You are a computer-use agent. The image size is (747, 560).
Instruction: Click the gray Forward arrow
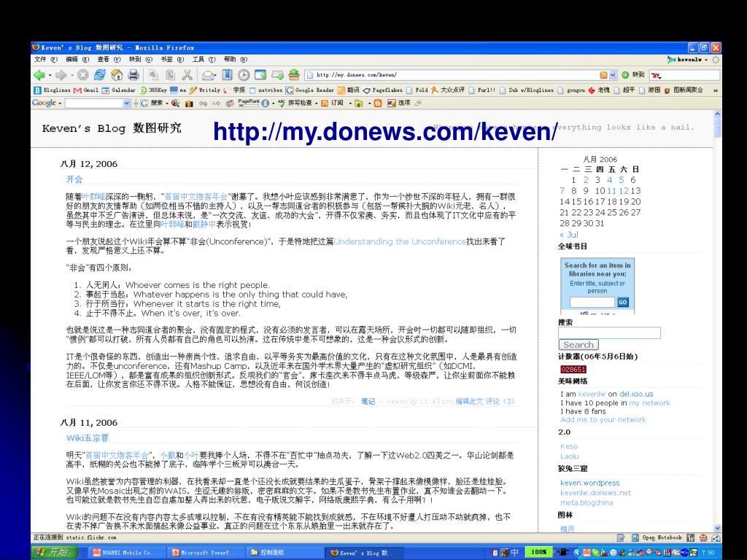61,75
